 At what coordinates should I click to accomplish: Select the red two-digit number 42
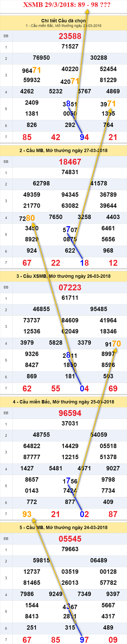point(56,137)
